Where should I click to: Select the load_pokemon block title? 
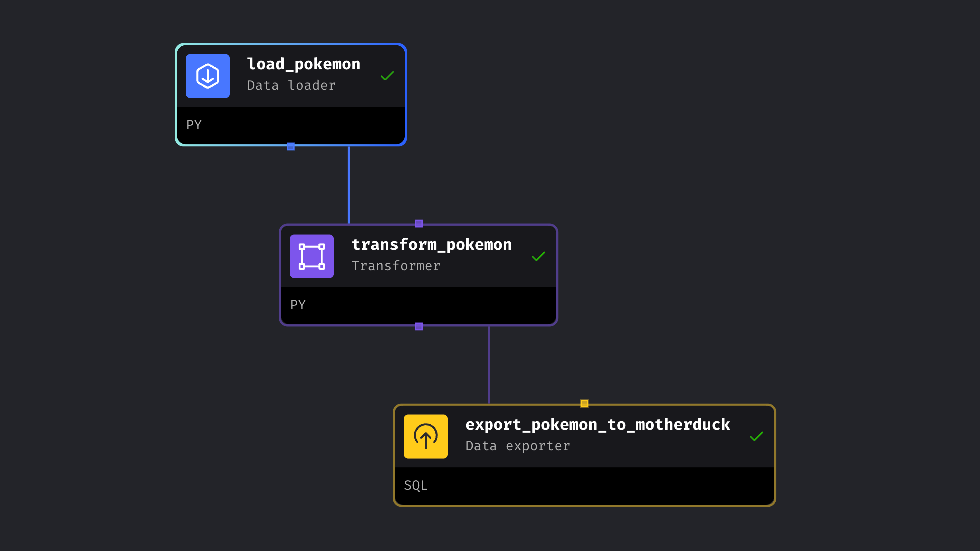click(303, 64)
